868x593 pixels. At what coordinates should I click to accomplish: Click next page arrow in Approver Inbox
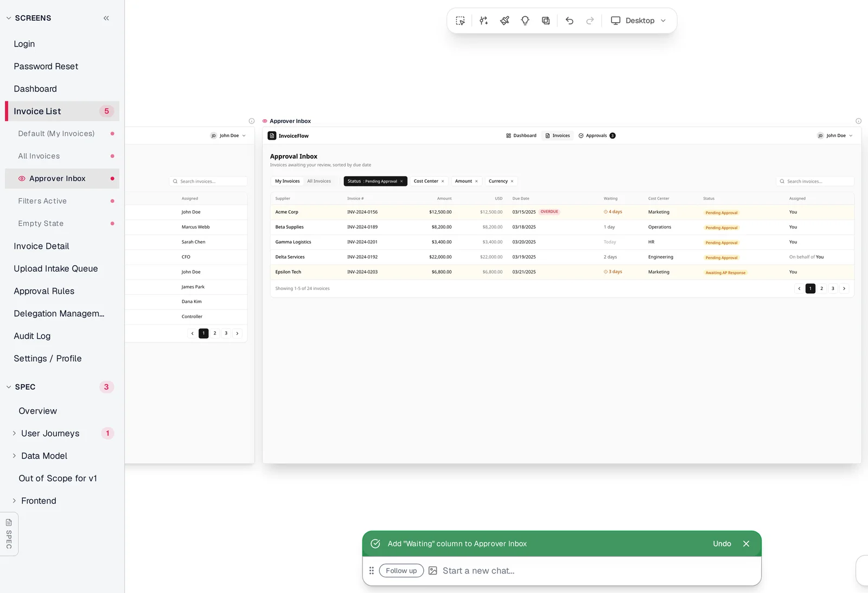[x=844, y=288]
